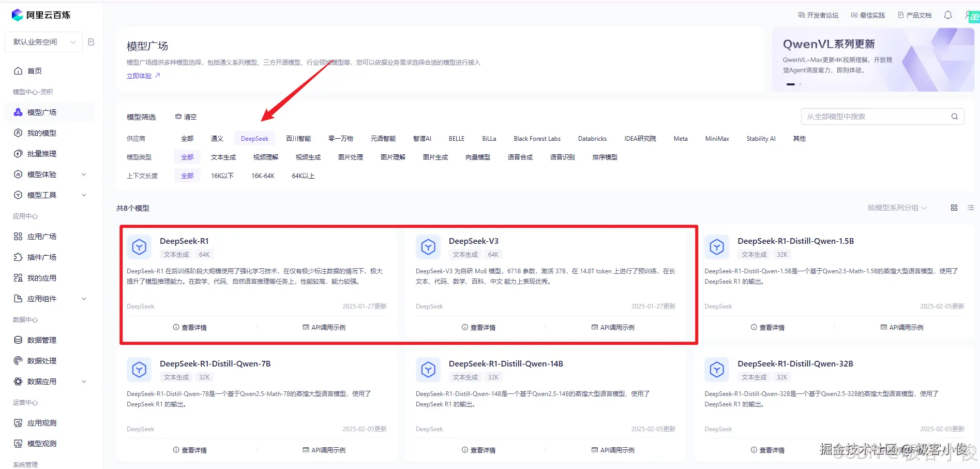The image size is (980, 469).
Task: Click the home icon in sidebar
Action: 18,71
